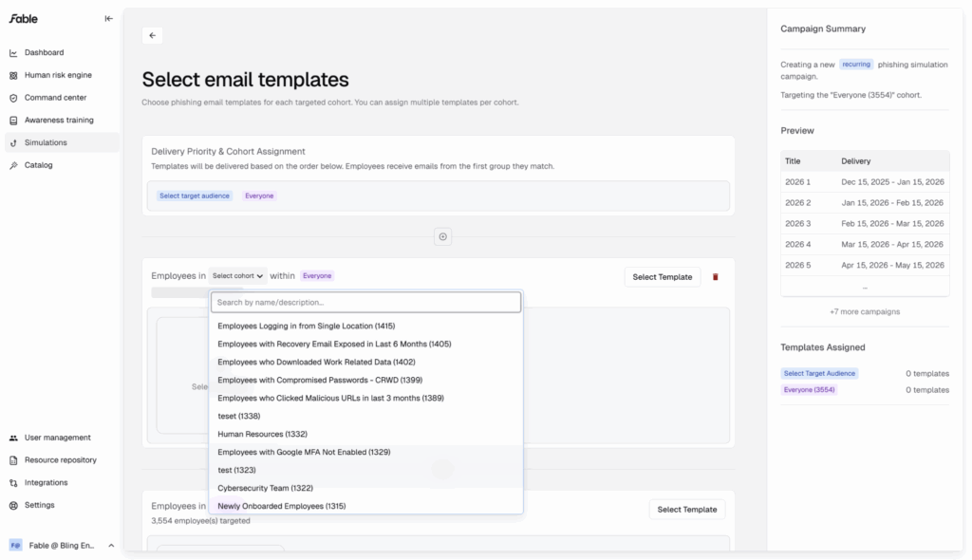Pick Employees with Google MFA Not Enabled
The image size is (972, 560).
[x=304, y=452]
